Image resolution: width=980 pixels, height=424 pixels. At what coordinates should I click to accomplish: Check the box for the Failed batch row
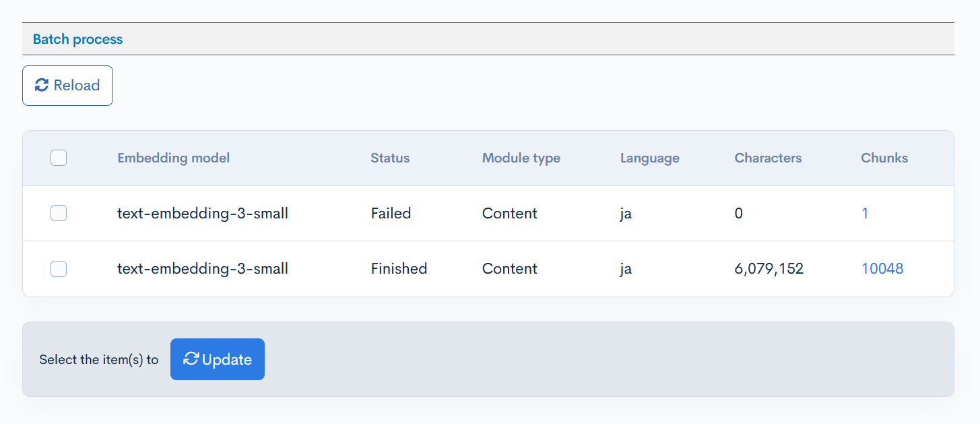pyautogui.click(x=59, y=213)
